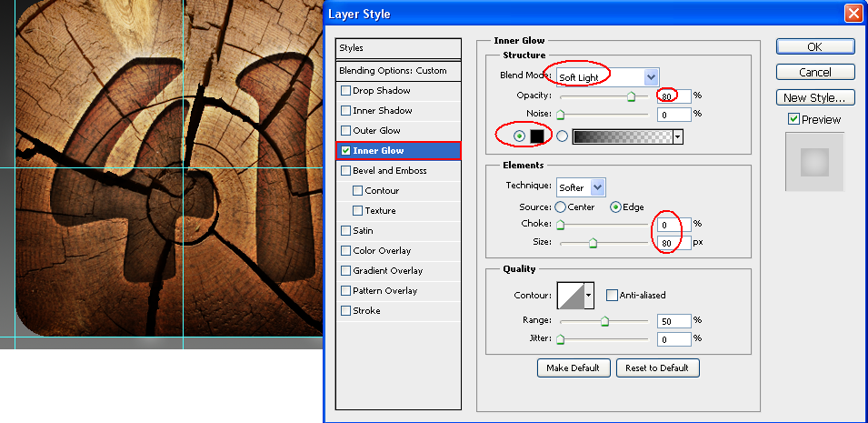Image resolution: width=868 pixels, height=423 pixels.
Task: Enable the Drop Shadow checkbox
Action: (345, 90)
